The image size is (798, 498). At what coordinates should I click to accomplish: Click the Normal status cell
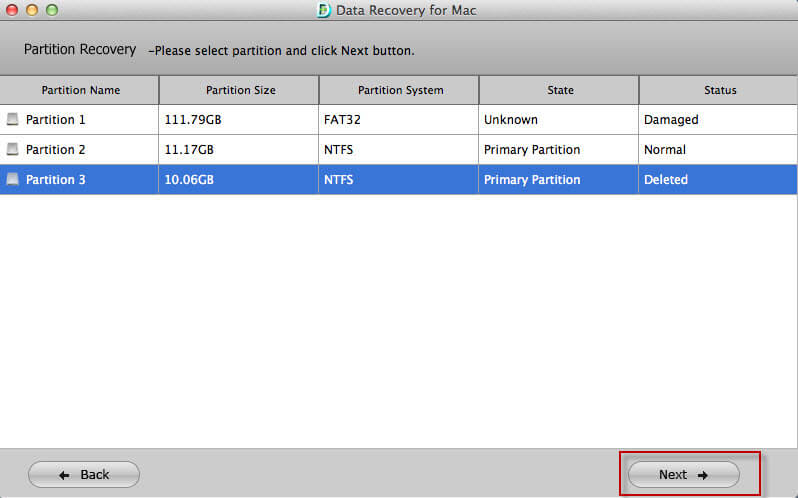[718, 150]
